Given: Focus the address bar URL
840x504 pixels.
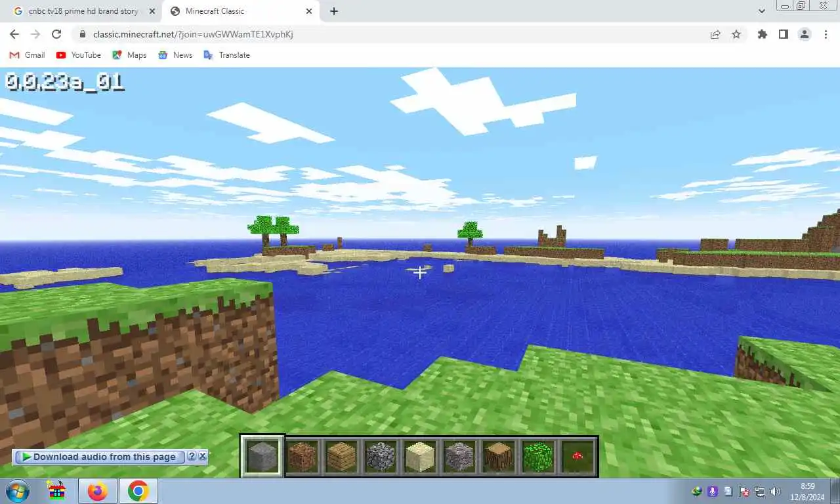Looking at the screenshot, I should click(x=193, y=34).
